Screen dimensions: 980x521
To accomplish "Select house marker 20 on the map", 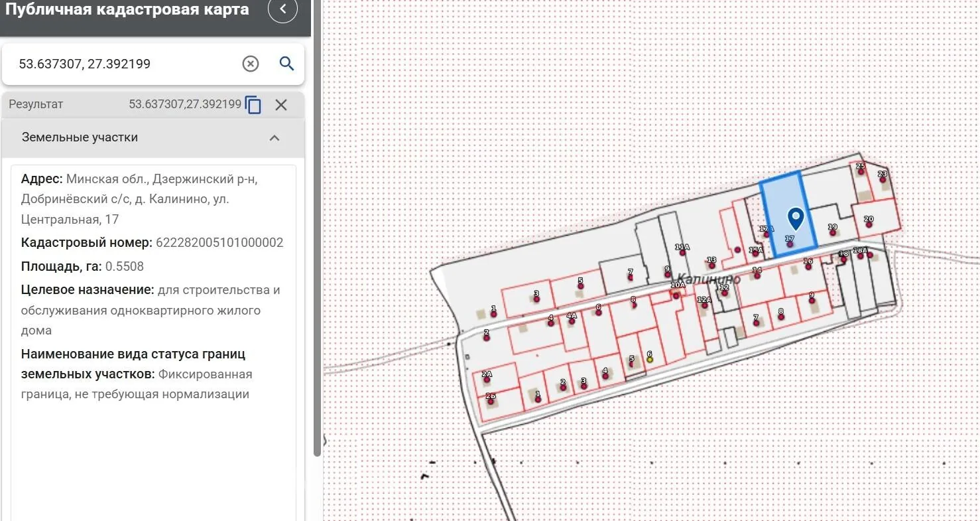I will tap(869, 224).
